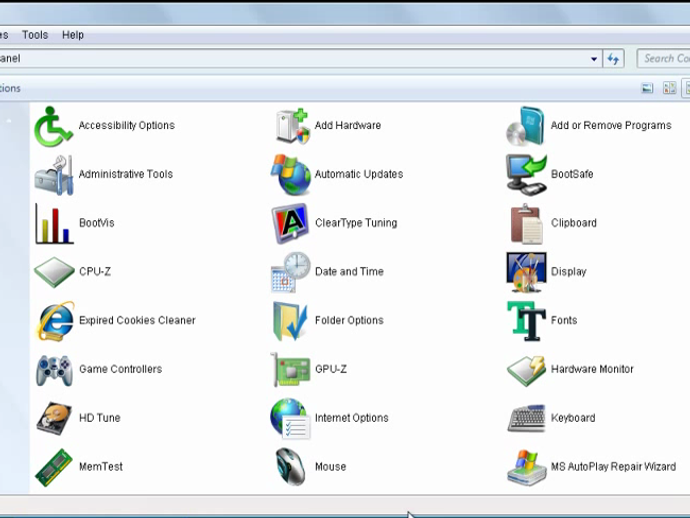Open the Automatic Updates globe icon
Screen dimensions: 690x518
[291, 175]
